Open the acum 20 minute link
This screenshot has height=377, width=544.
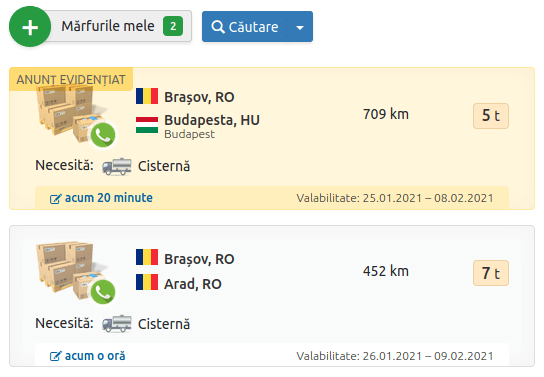[x=109, y=198]
